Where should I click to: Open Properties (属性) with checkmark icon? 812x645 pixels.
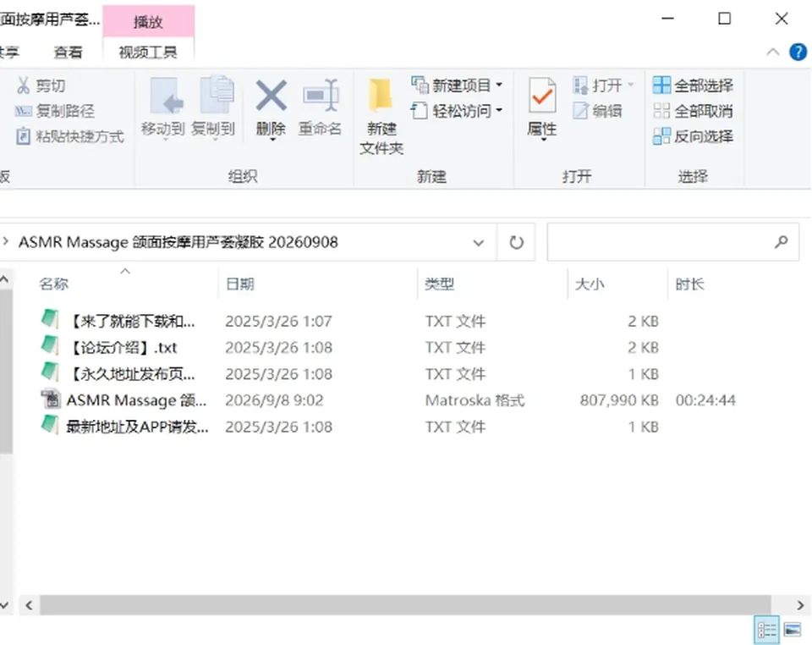pos(542,109)
